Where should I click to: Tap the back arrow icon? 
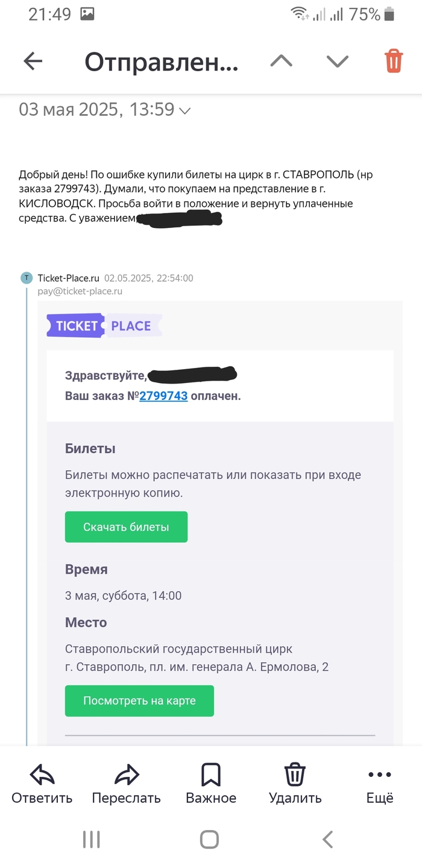tap(33, 61)
